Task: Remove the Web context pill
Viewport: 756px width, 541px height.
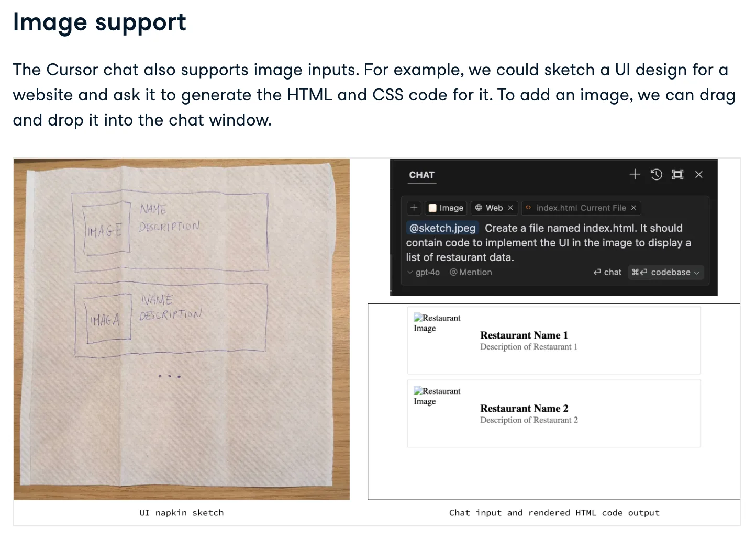Action: coord(510,208)
